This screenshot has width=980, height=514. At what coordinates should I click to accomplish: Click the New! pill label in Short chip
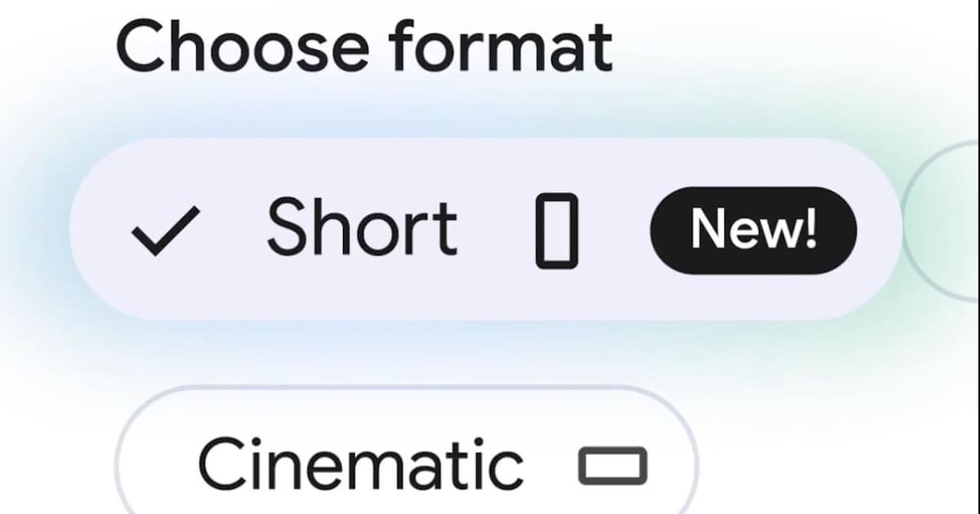pyautogui.click(x=753, y=230)
